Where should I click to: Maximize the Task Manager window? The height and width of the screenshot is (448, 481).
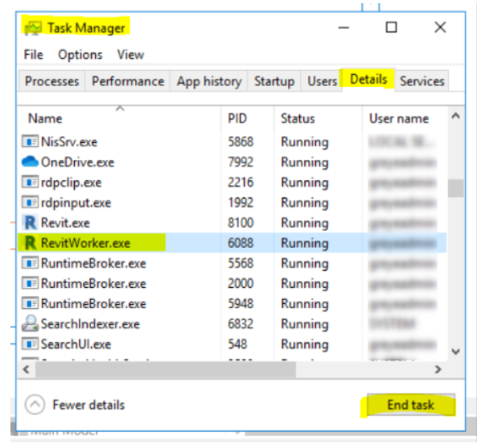tap(391, 27)
